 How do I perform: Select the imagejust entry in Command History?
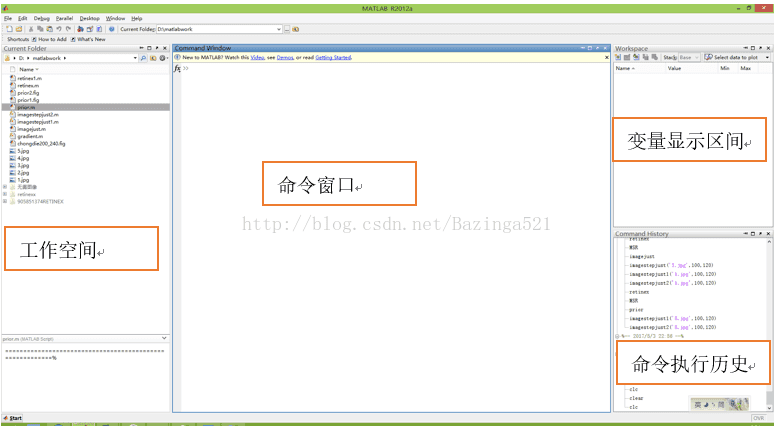pyautogui.click(x=642, y=257)
